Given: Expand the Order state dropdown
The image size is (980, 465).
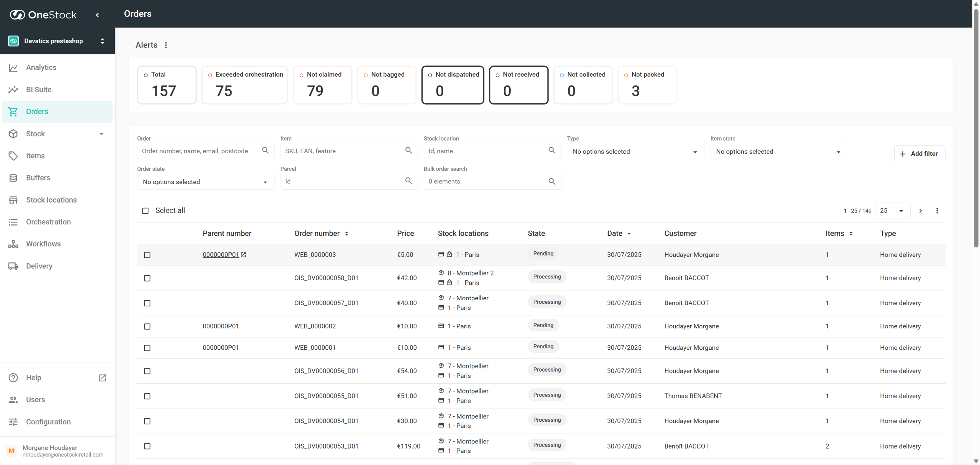Looking at the screenshot, I should tap(206, 182).
